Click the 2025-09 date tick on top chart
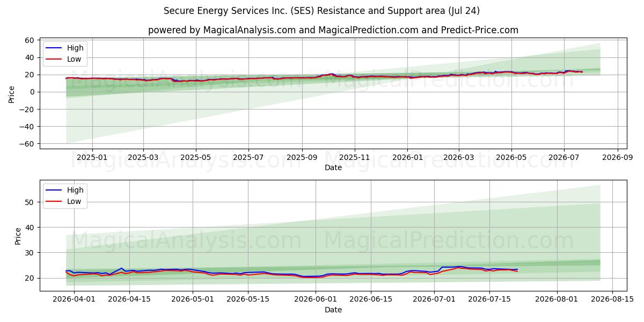Viewport: 644px width, 322px height. (x=302, y=158)
